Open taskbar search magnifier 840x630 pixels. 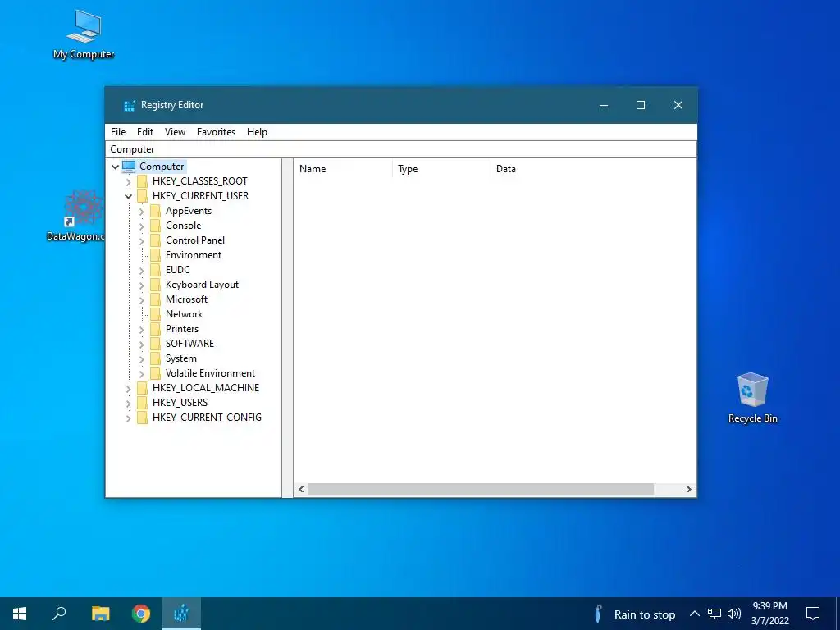coord(59,614)
